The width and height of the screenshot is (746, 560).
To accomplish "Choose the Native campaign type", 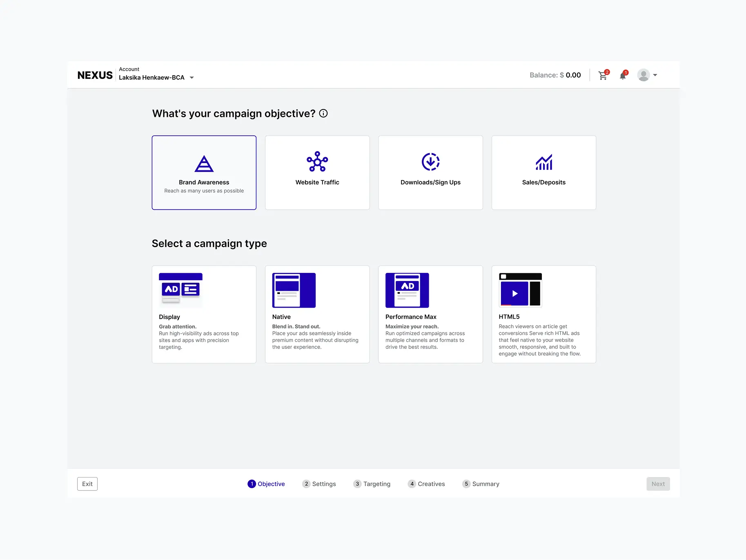I will point(317,314).
